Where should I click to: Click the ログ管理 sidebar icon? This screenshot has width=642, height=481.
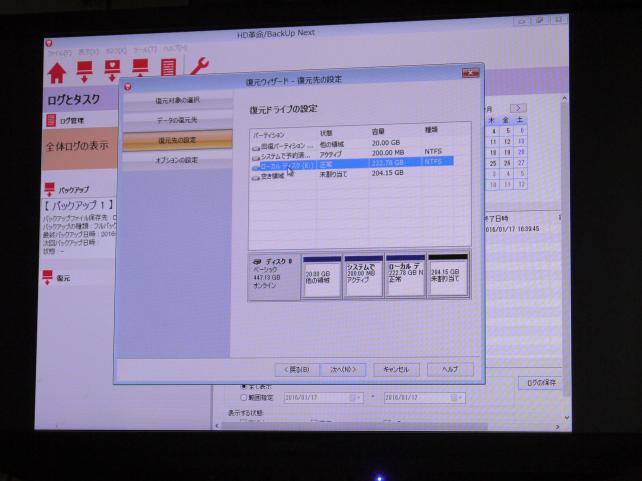[x=51, y=120]
